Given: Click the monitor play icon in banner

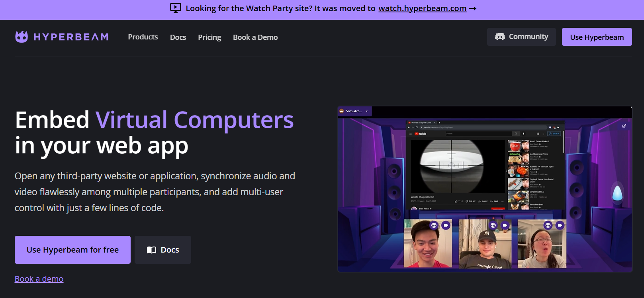Looking at the screenshot, I should click(176, 8).
